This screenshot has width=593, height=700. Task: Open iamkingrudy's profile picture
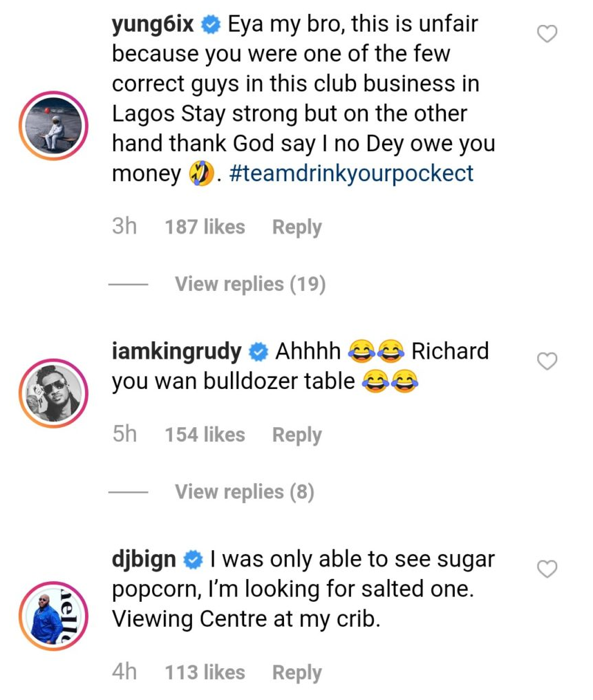(x=53, y=393)
